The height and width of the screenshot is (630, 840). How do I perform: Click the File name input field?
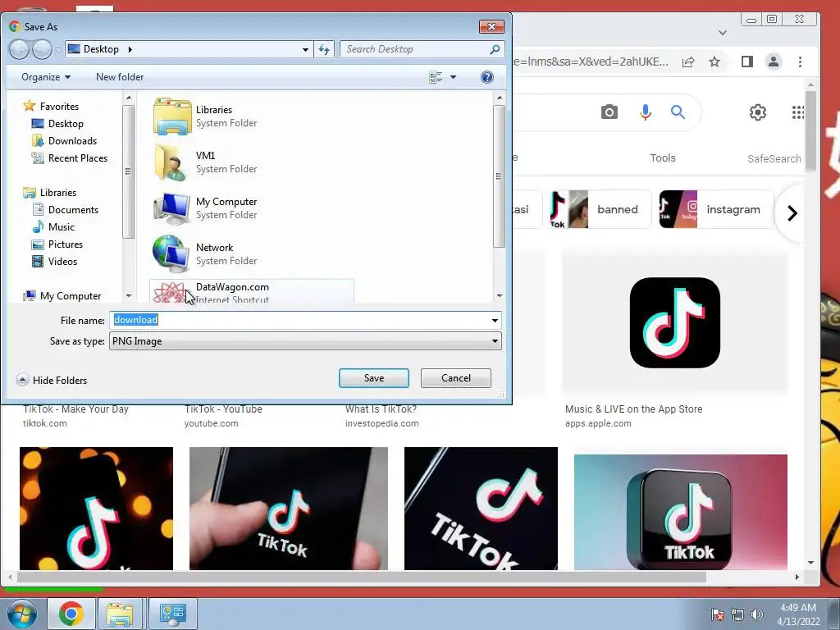[x=305, y=321]
